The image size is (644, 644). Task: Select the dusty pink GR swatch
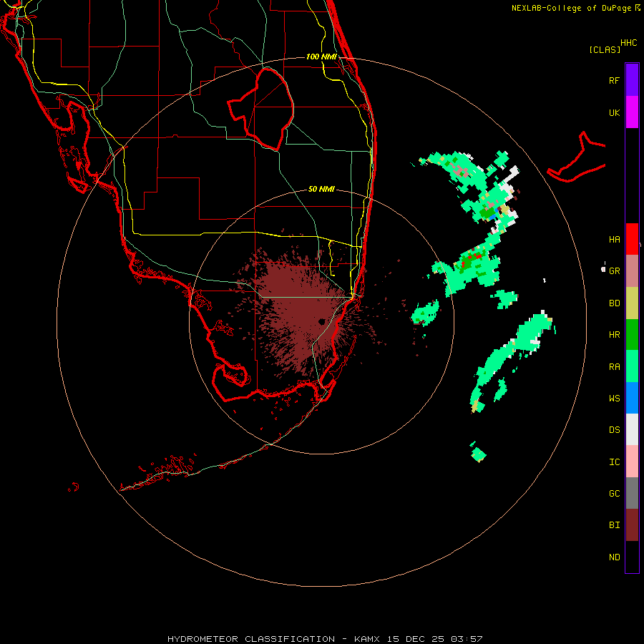point(632,271)
